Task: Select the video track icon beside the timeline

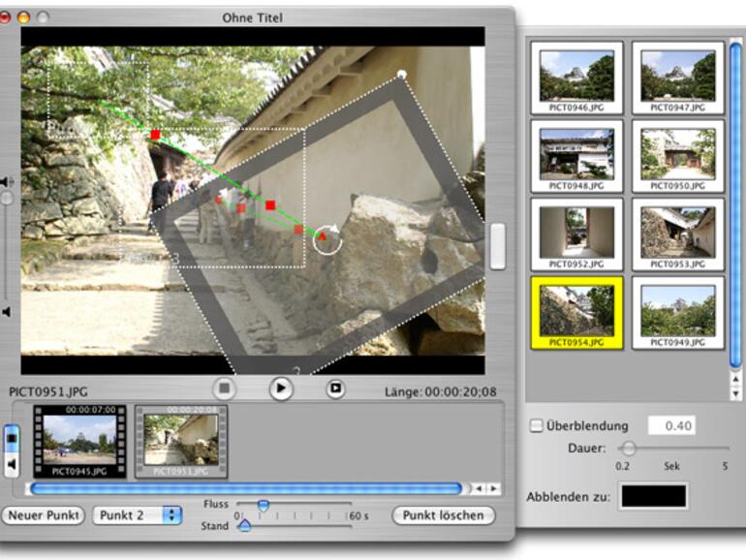Action: click(12, 439)
